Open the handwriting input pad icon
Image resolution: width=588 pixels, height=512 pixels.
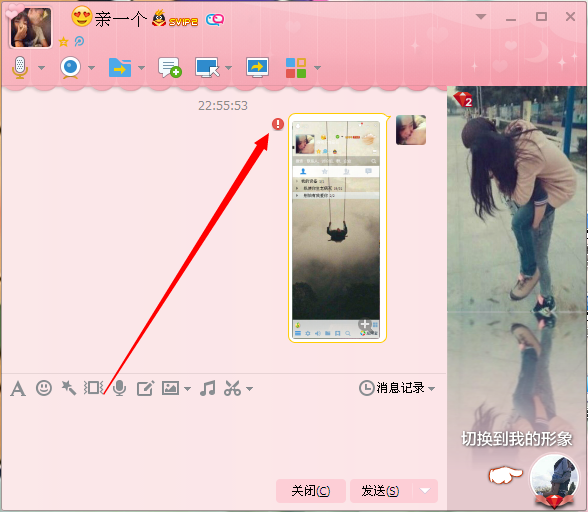click(x=146, y=388)
